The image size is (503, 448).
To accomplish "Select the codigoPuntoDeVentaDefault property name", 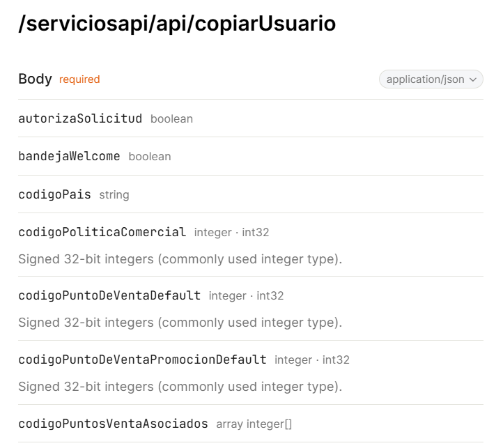I will point(109,295).
